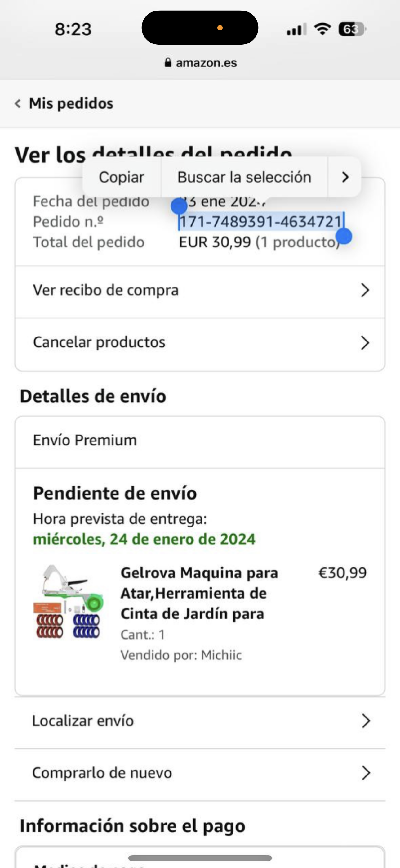
Task: Tap the lock icon next to amazon.es
Action: pyautogui.click(x=168, y=63)
